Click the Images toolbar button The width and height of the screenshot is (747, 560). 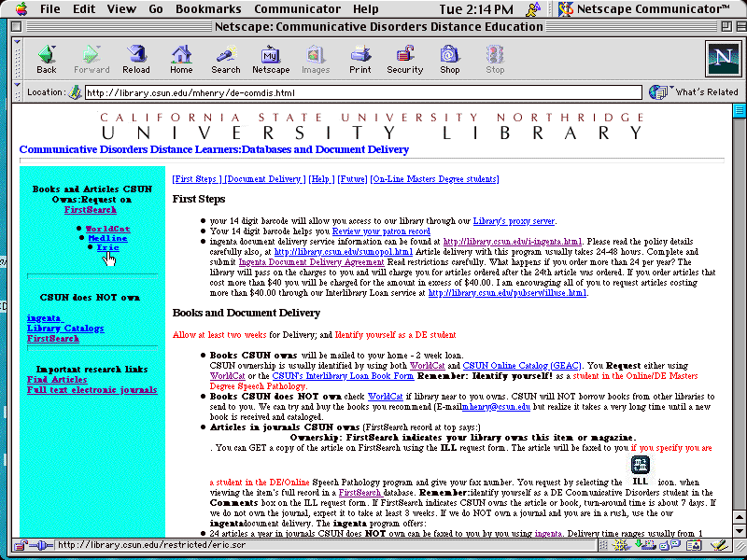pos(316,59)
